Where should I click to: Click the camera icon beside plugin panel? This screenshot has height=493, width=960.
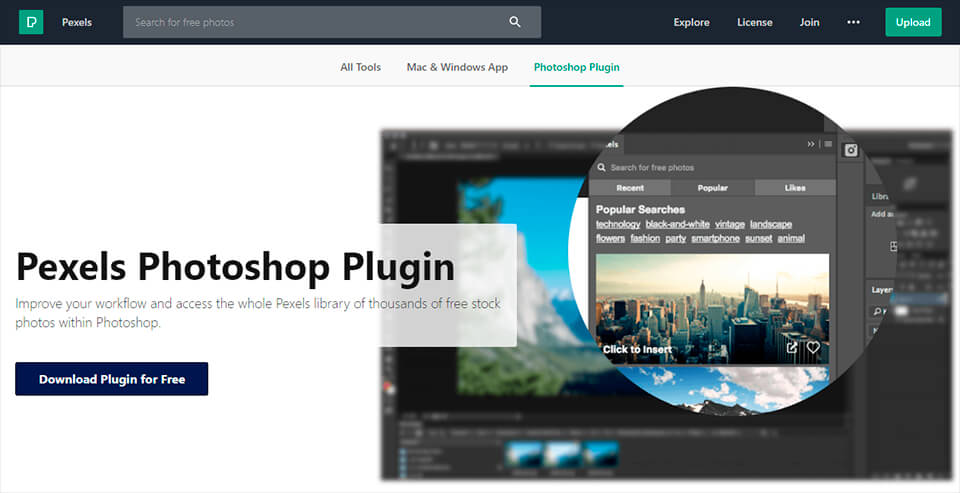click(850, 151)
